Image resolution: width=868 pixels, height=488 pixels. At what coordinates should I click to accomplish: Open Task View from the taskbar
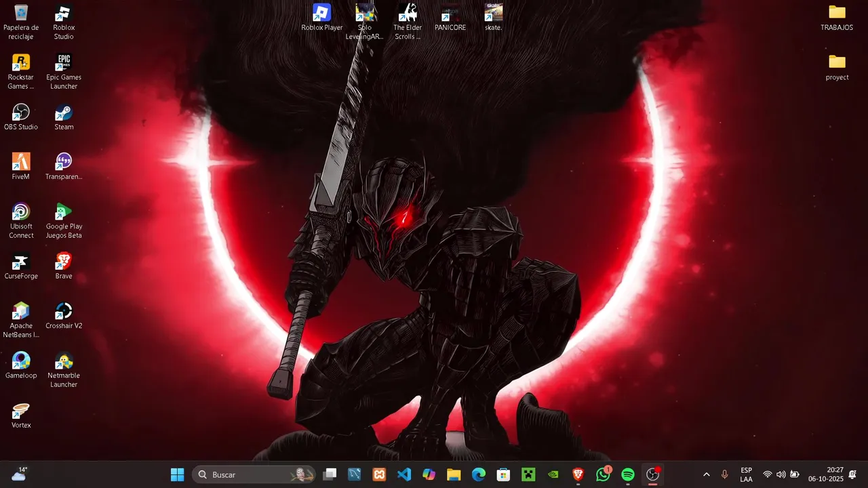[330, 474]
